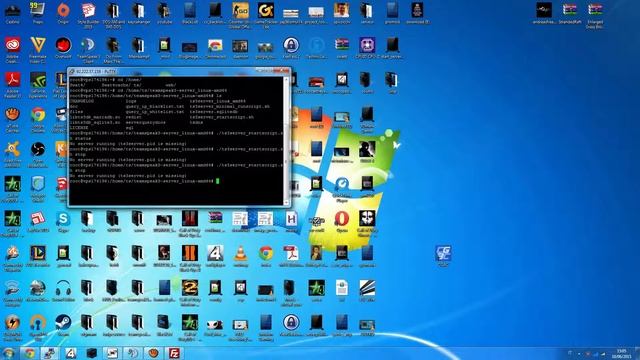640x360 pixels.
Task: Open the PuTTY window system menu icon
Action: pos(72,71)
